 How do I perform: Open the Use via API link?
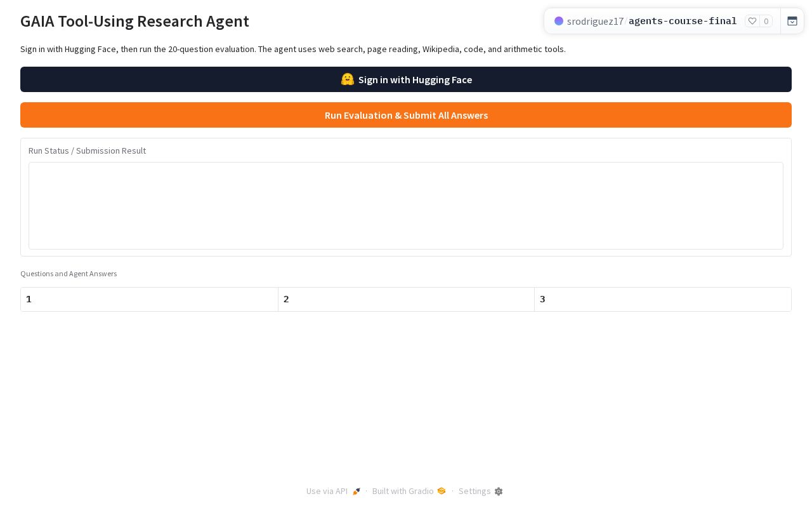pyautogui.click(x=334, y=491)
